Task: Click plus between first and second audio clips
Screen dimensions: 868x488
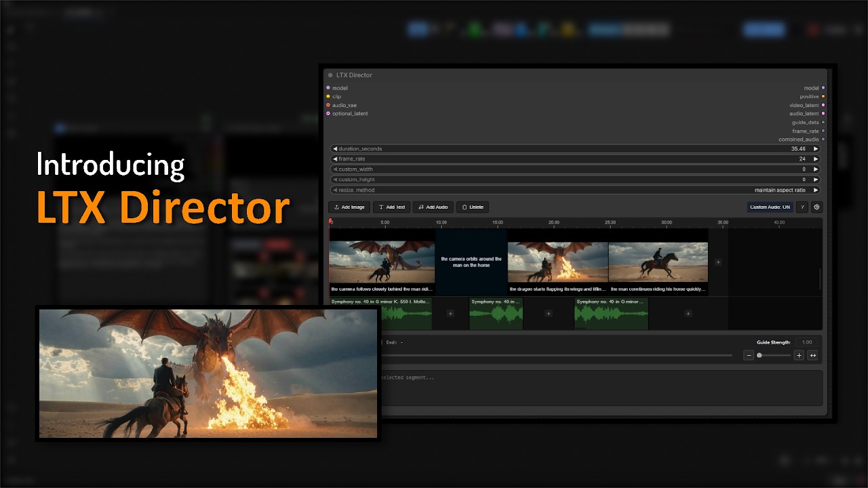Action: tap(450, 314)
